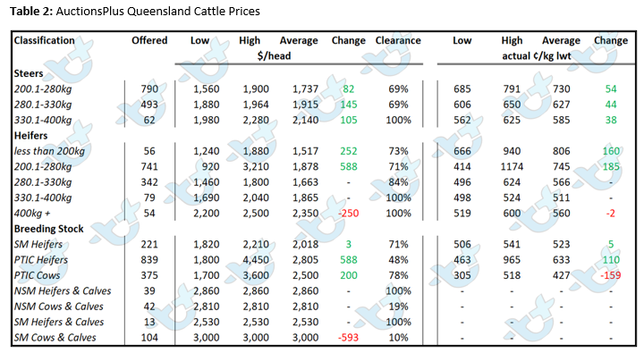Click the 1174 high c/kg cell

pyautogui.click(x=512, y=166)
